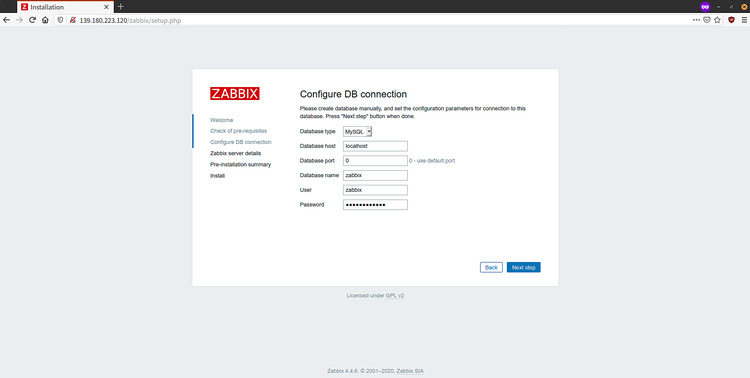This screenshot has height=378, width=750.
Task: Open a new tab with plus icon
Action: (121, 7)
